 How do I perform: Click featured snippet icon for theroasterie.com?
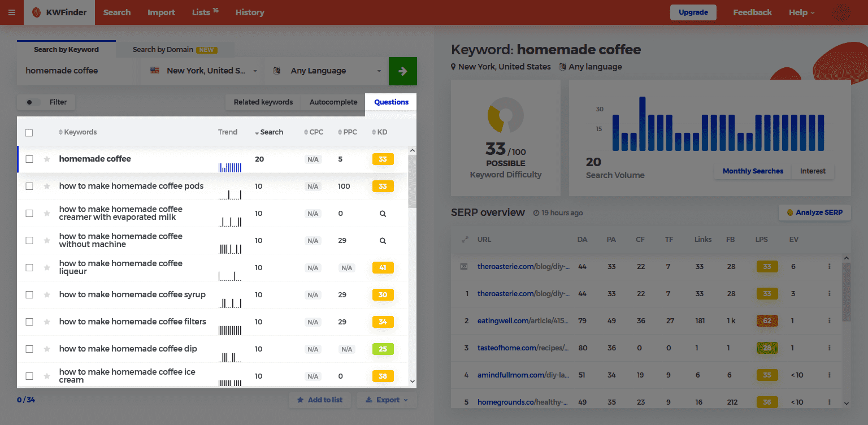pos(464,267)
